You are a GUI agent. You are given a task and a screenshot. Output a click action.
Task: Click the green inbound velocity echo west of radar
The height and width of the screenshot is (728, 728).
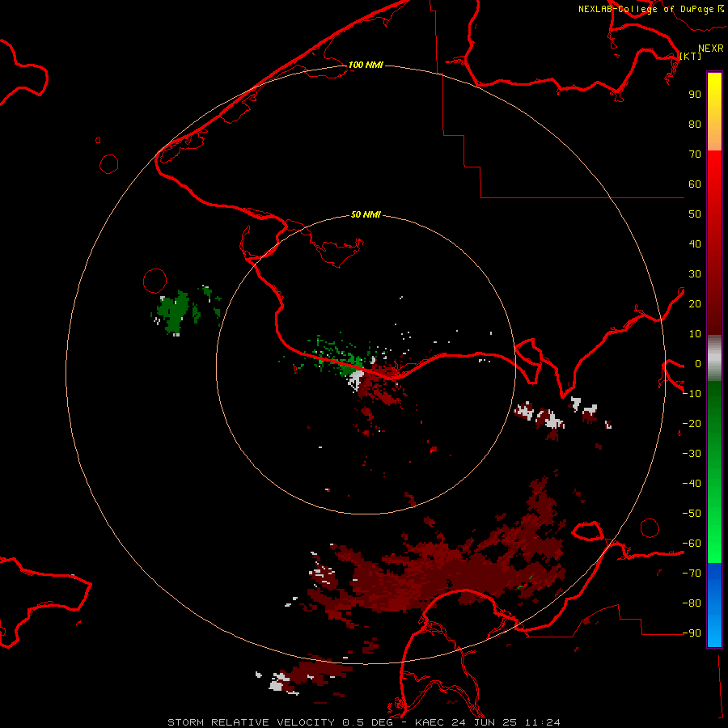pos(174,311)
